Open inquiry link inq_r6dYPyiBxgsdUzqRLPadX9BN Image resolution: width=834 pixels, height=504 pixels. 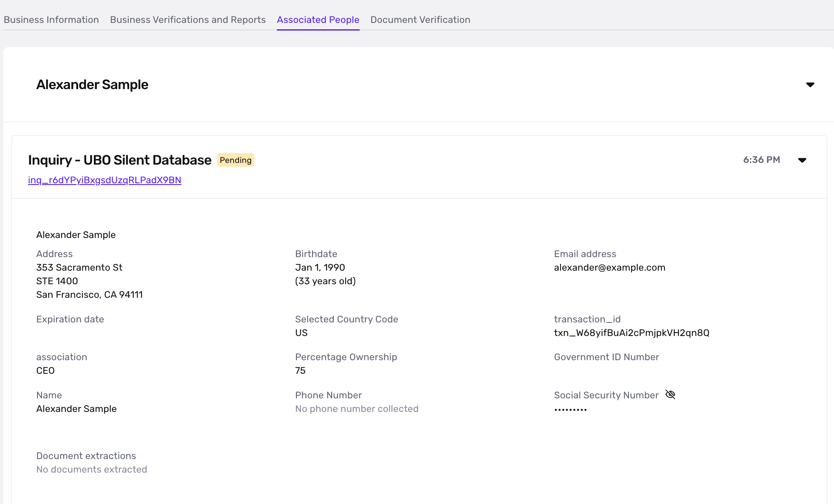click(104, 180)
